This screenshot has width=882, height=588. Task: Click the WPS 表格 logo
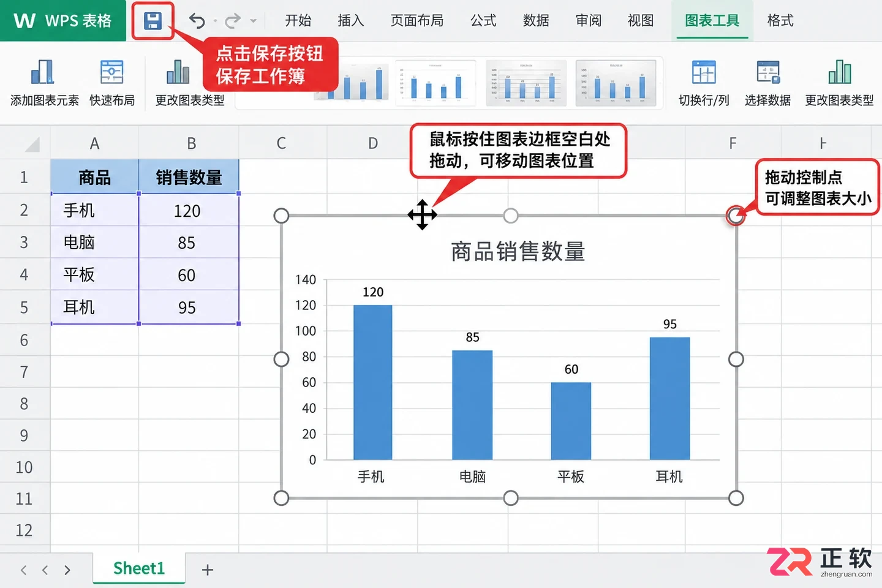click(x=63, y=20)
